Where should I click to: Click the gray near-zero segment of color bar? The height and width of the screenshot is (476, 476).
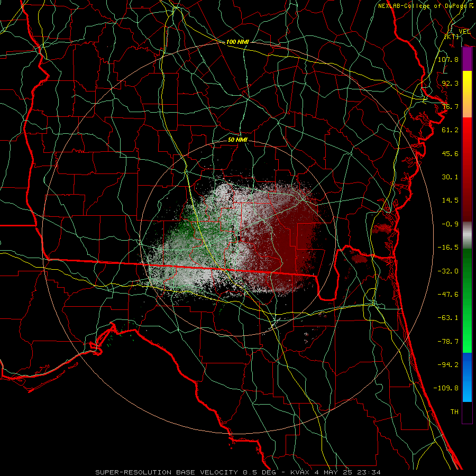(467, 235)
